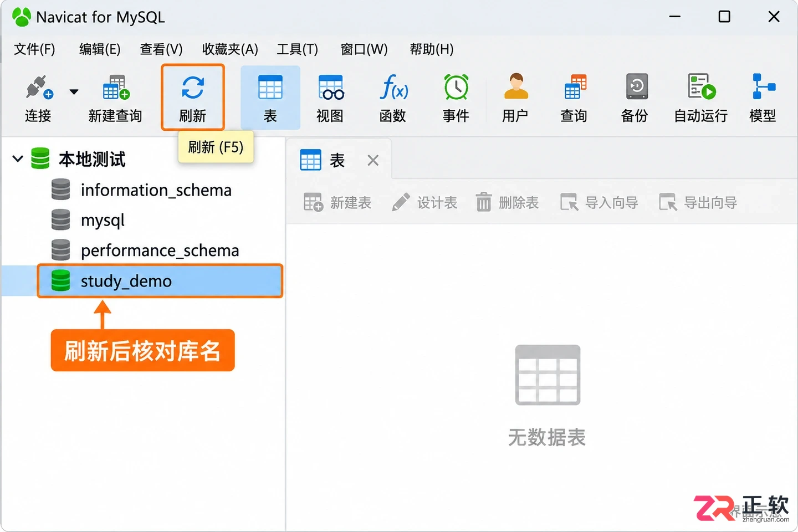Image resolution: width=798 pixels, height=532 pixels.
Task: Open the Tools (工具) menu
Action: coord(298,49)
